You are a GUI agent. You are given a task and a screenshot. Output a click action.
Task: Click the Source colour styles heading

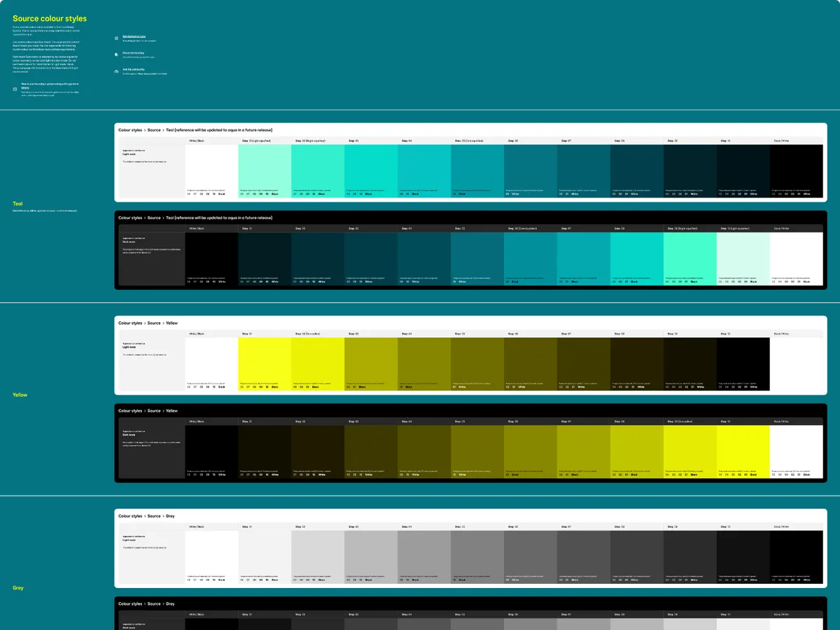click(x=50, y=19)
